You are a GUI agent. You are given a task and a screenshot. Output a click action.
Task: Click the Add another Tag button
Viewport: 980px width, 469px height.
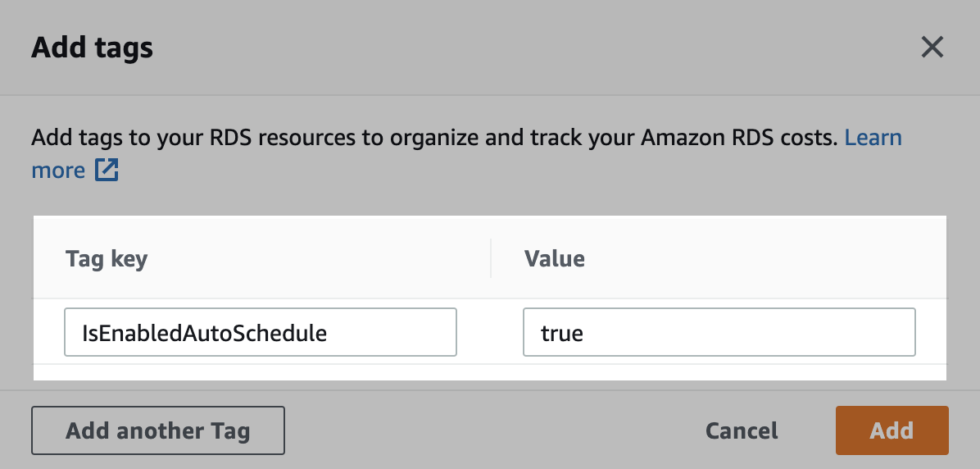coord(158,430)
